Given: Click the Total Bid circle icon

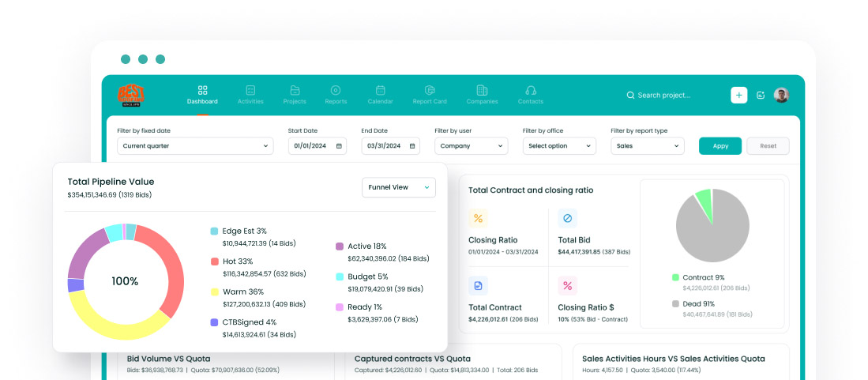Looking at the screenshot, I should click(567, 218).
